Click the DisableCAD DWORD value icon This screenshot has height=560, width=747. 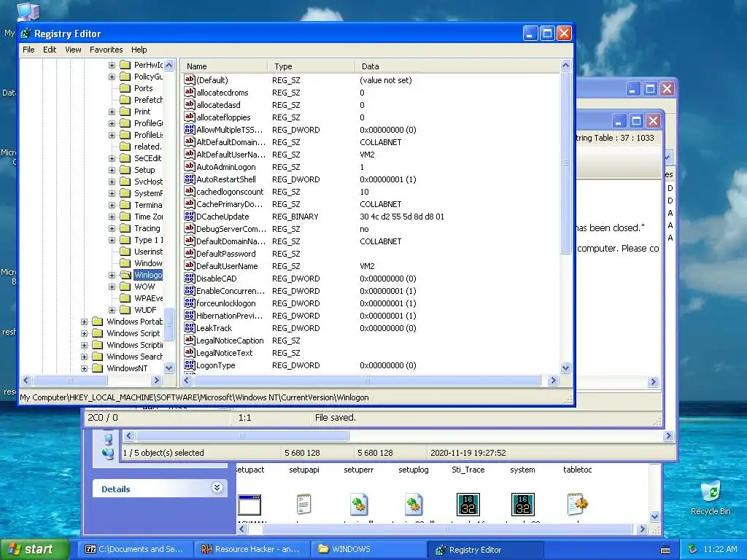(x=190, y=278)
